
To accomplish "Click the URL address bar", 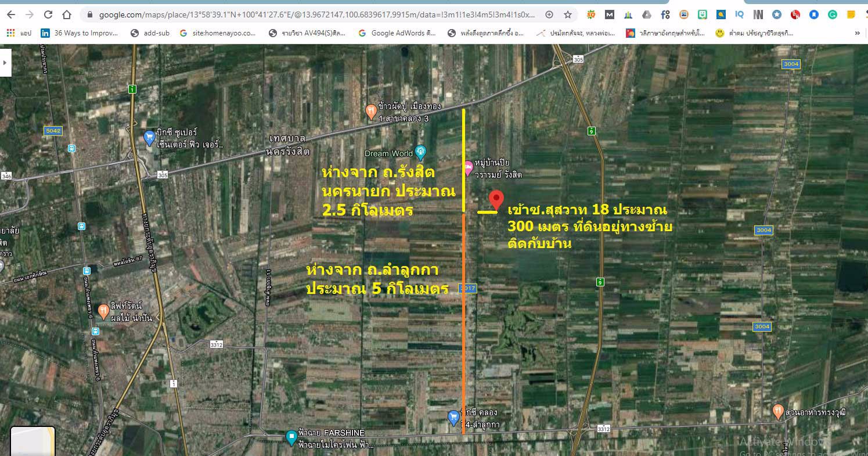I will (x=314, y=15).
